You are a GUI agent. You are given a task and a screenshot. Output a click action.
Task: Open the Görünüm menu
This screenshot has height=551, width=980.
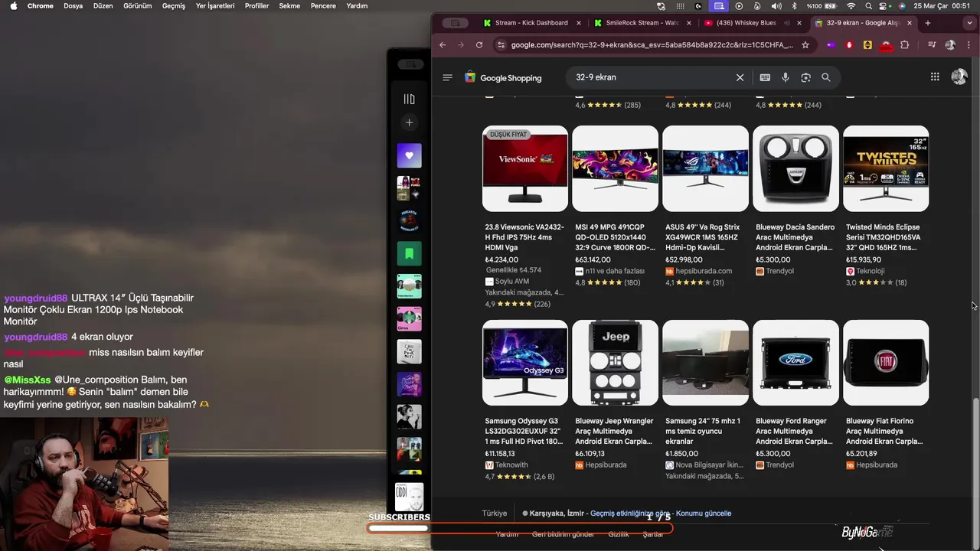(138, 5)
